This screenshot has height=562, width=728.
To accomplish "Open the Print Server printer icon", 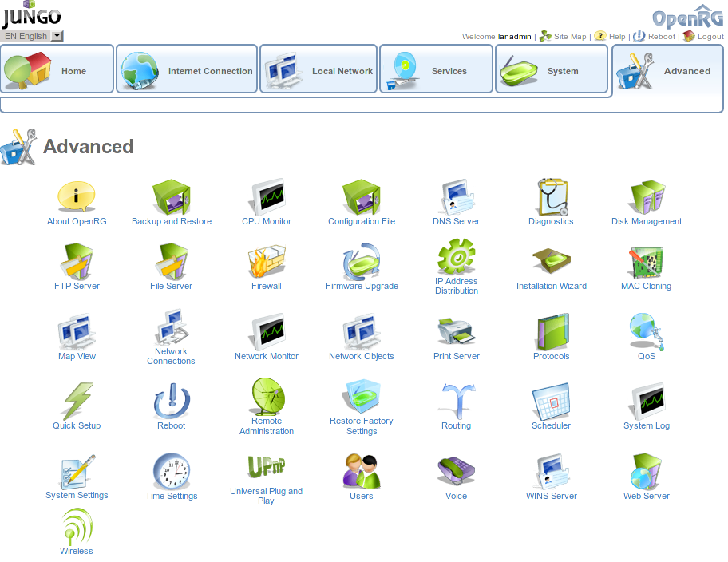I will point(457,330).
